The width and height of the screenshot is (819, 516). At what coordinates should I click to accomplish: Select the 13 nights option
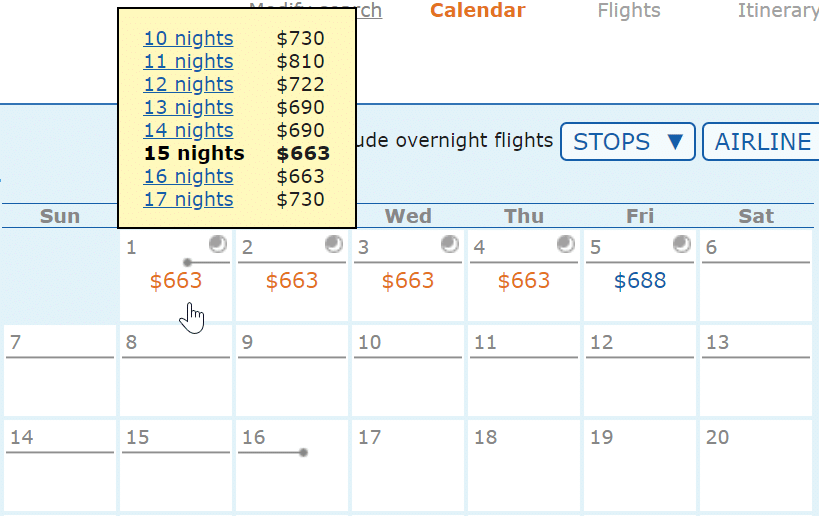point(189,107)
